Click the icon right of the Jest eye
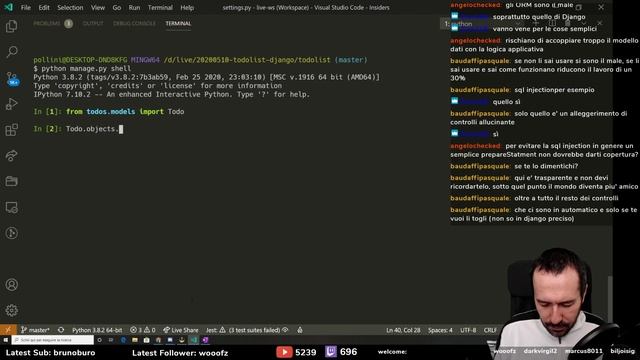640x360 pixels. click(300, 330)
